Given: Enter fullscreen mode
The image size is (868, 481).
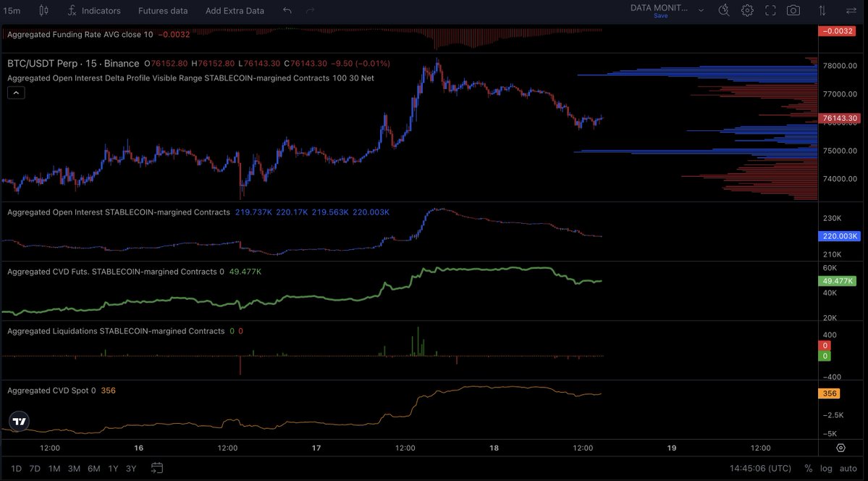Looking at the screenshot, I should click(770, 11).
